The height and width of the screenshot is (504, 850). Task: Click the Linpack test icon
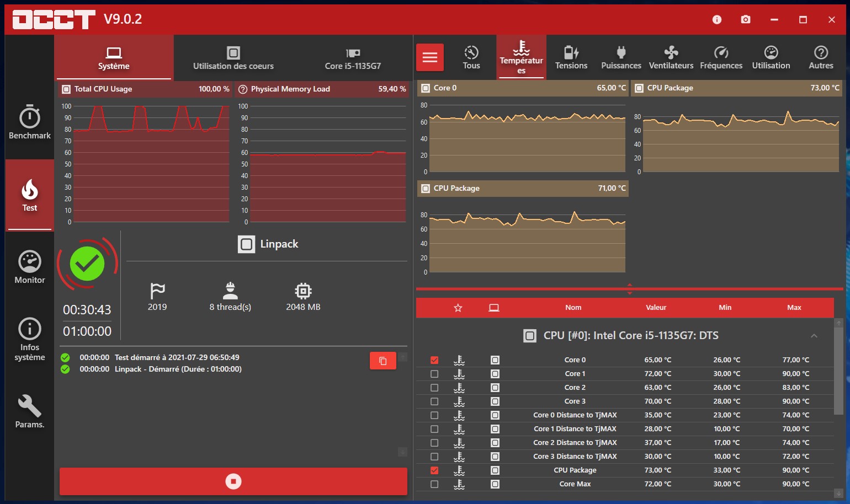[247, 244]
